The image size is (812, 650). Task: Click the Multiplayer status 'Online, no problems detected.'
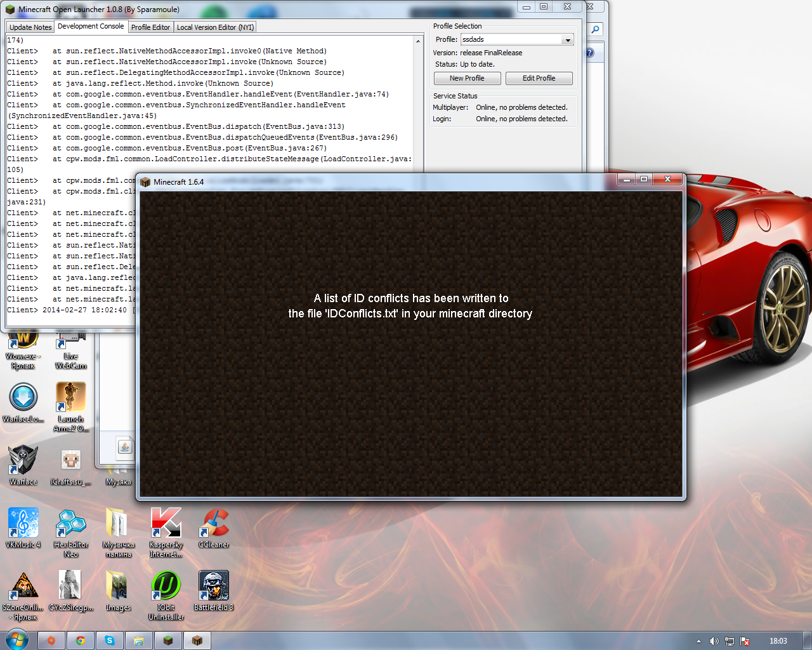point(522,107)
